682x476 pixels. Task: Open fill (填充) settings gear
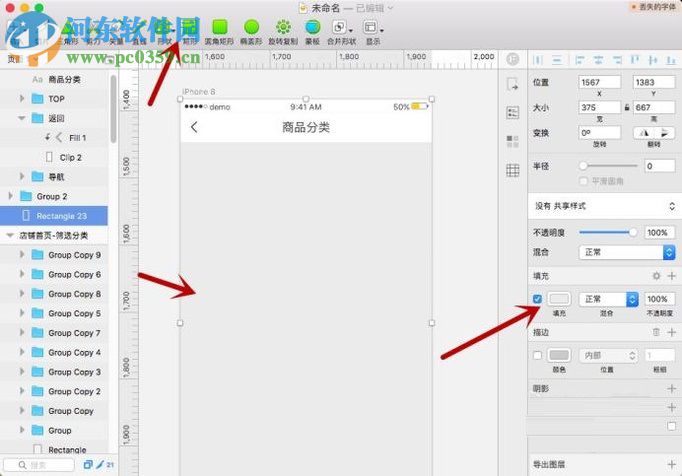(x=656, y=276)
